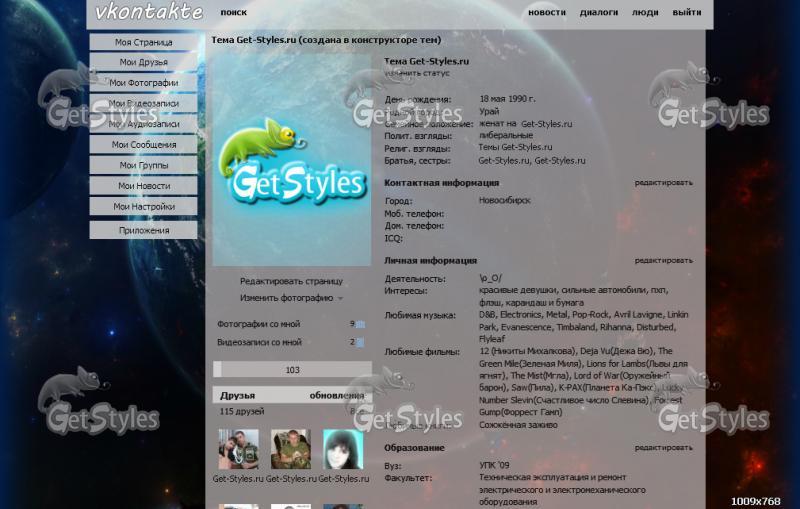Click Редактировать страницу link
The width and height of the screenshot is (800, 509).
coord(291,281)
